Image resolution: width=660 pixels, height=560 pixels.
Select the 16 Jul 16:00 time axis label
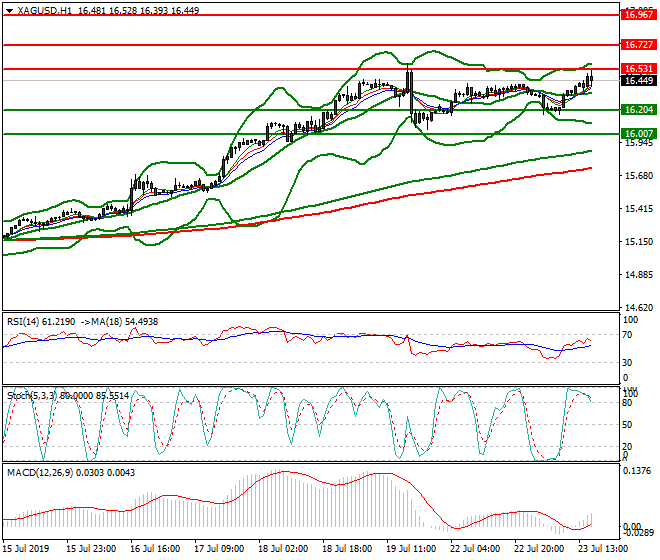pos(155,549)
